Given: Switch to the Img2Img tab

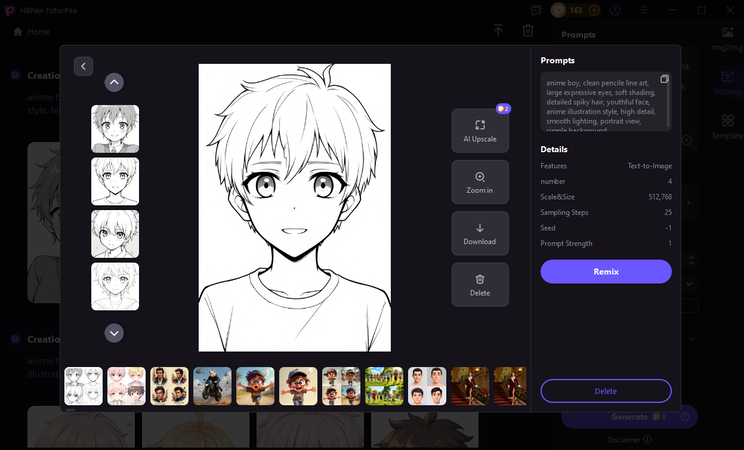Looking at the screenshot, I should pos(727,39).
